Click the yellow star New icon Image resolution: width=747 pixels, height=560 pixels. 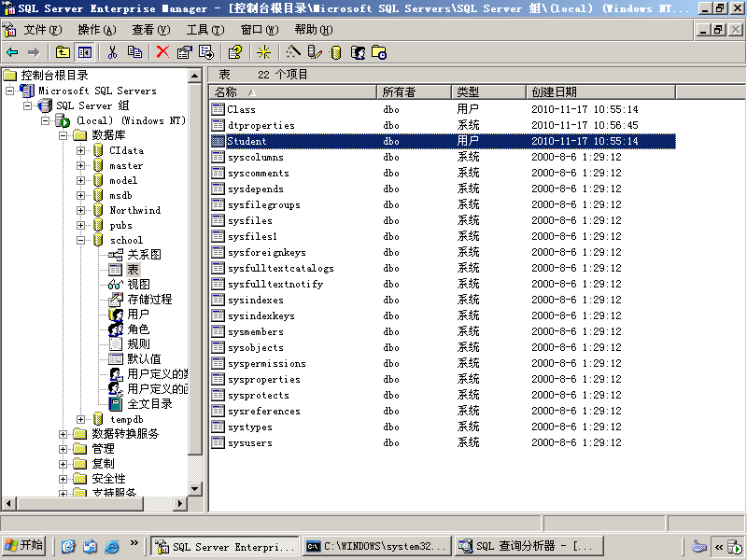(x=263, y=52)
